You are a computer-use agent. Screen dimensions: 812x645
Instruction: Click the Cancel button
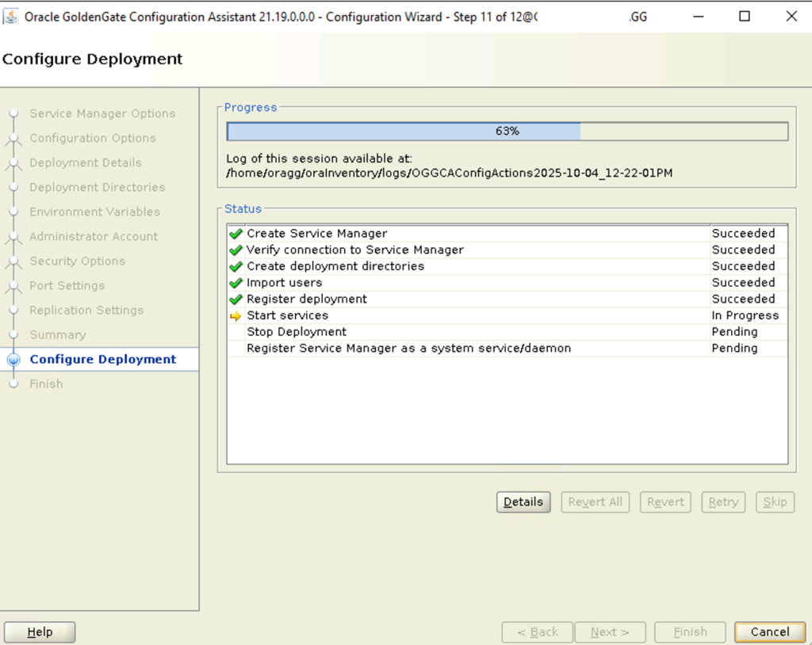click(769, 632)
